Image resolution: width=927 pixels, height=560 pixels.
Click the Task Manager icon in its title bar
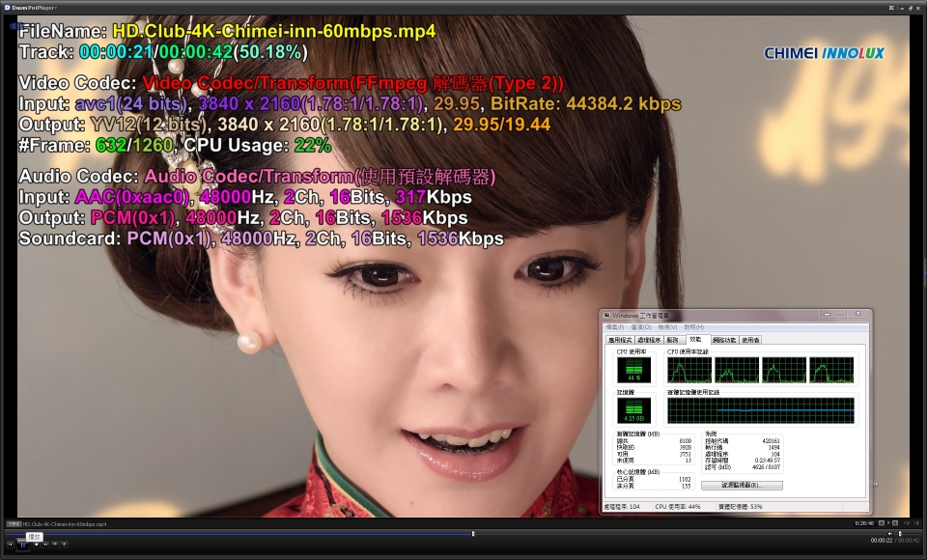coord(607,314)
